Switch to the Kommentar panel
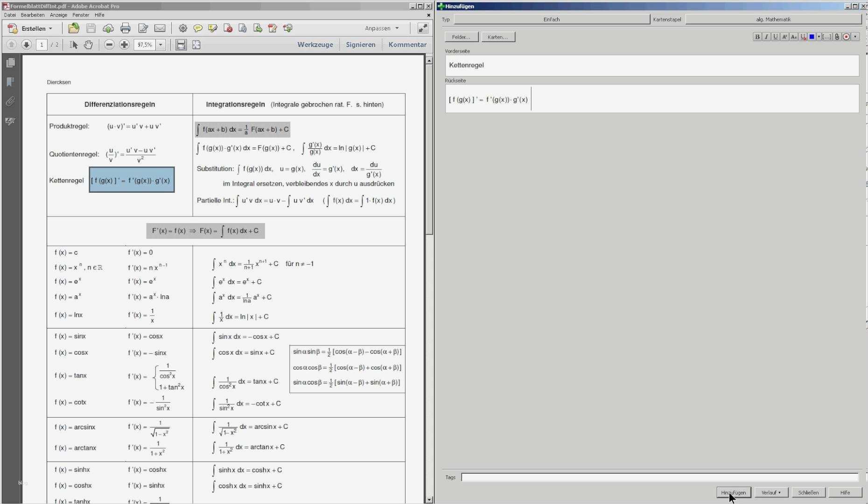The image size is (868, 504). coord(407,44)
